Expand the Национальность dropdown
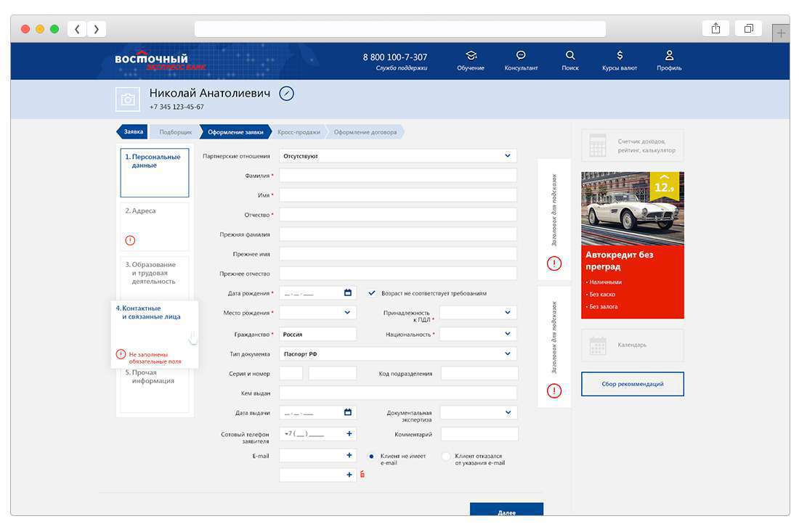 [507, 335]
